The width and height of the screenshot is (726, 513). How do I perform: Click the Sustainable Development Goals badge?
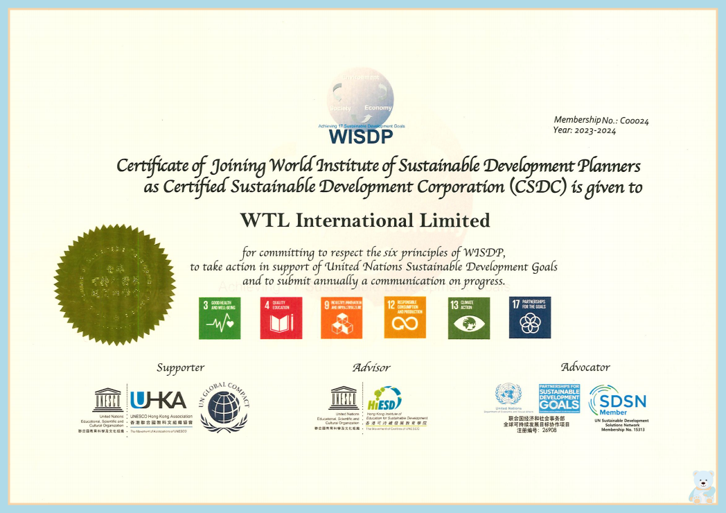(x=559, y=398)
